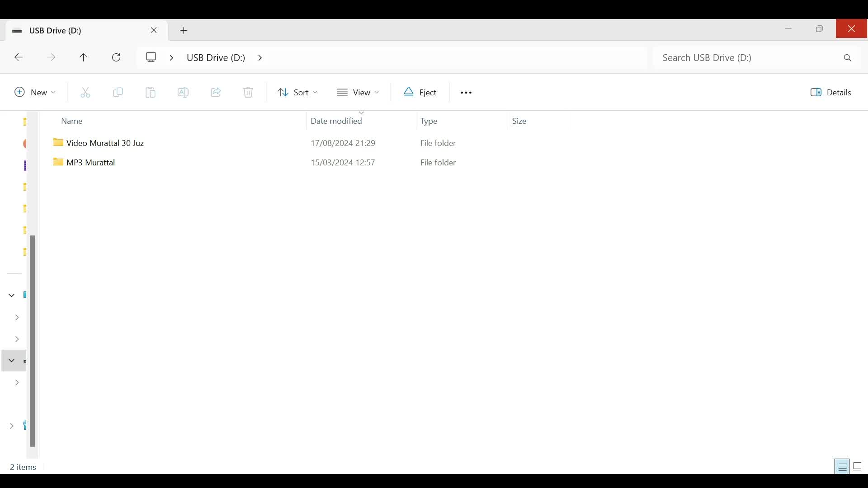Refresh the USB Drive view
Viewport: 868px width, 488px height.
116,58
